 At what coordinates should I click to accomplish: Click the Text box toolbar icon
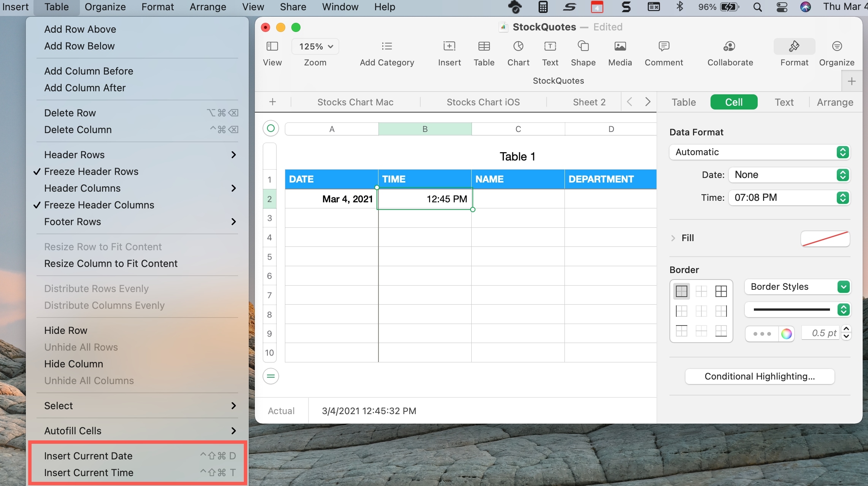[550, 46]
